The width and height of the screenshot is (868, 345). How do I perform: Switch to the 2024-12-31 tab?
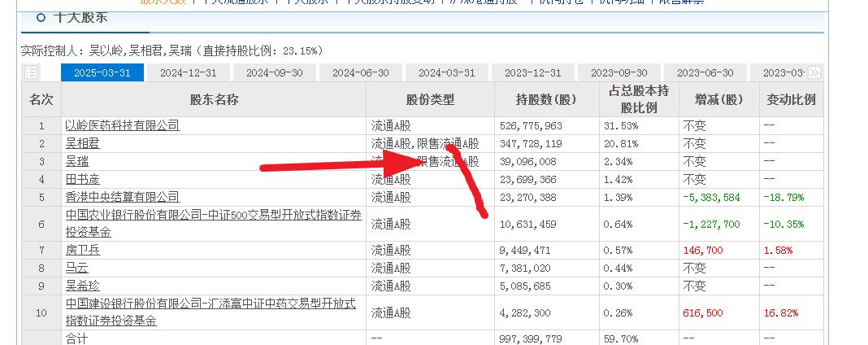189,72
